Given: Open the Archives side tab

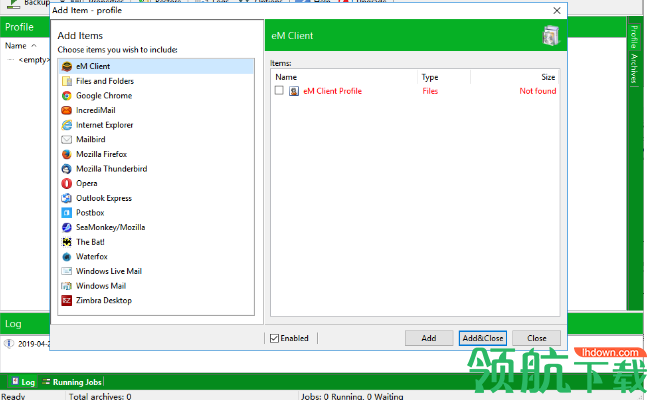Looking at the screenshot, I should pyautogui.click(x=633, y=68).
